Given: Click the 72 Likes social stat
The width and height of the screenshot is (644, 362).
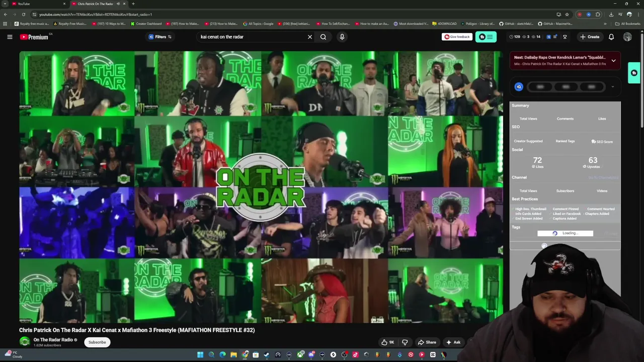Looking at the screenshot, I should point(537,162).
